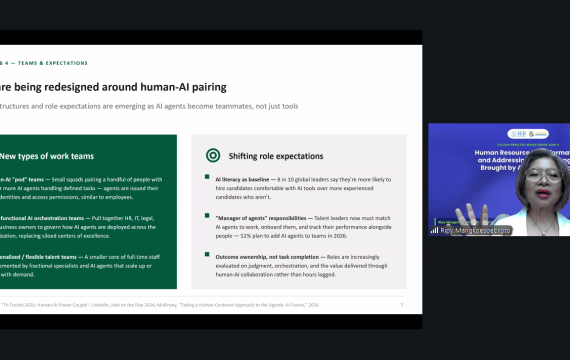Click the HR logo badge in the speaker video
This screenshot has width=570, height=360.
click(x=528, y=134)
